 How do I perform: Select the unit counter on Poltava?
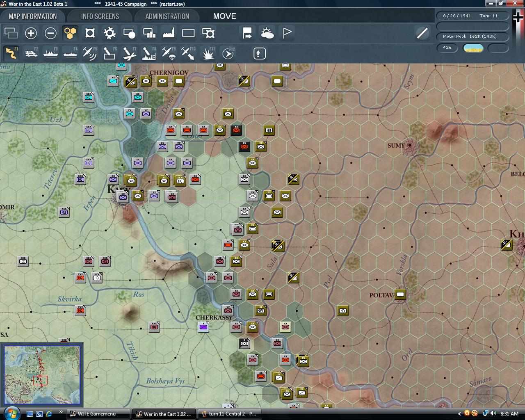coord(400,294)
